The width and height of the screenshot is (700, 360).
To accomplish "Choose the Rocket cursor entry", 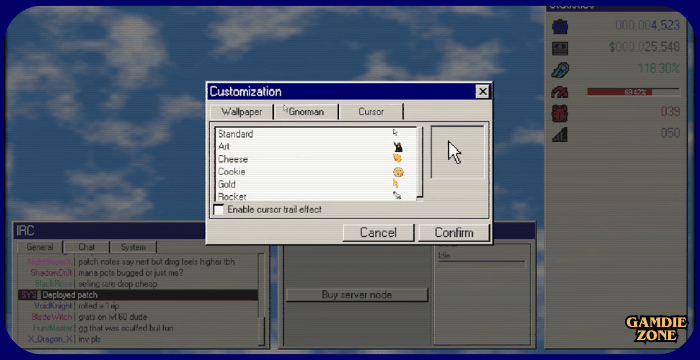I will pyautogui.click(x=316, y=196).
